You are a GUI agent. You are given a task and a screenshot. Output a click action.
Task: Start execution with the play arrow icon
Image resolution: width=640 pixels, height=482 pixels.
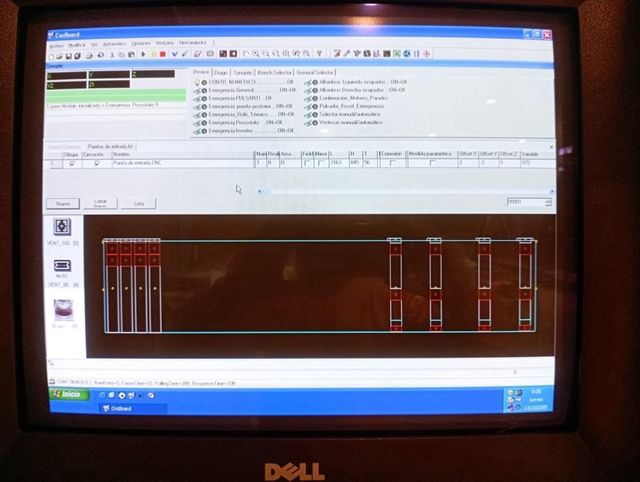click(x=143, y=54)
